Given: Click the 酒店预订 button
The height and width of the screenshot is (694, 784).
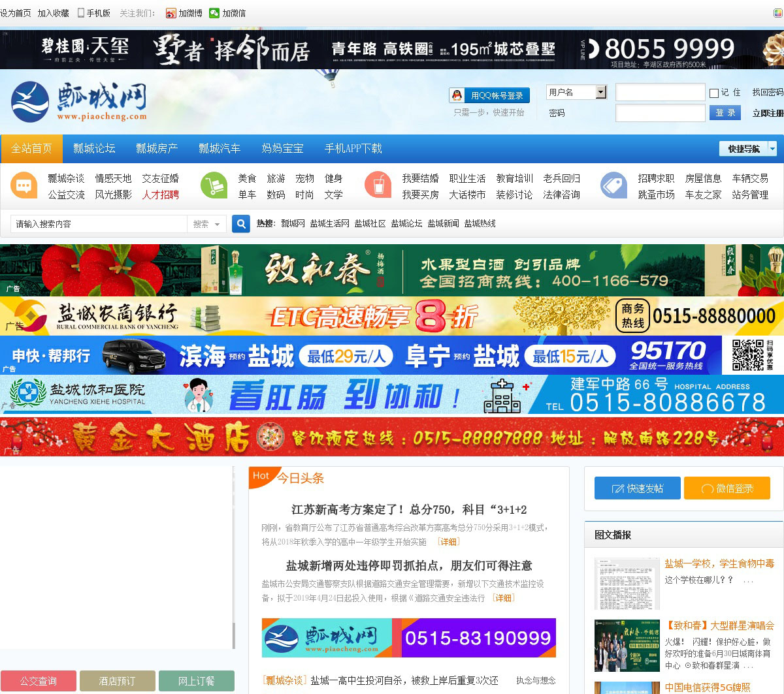Looking at the screenshot, I should coord(118,681).
